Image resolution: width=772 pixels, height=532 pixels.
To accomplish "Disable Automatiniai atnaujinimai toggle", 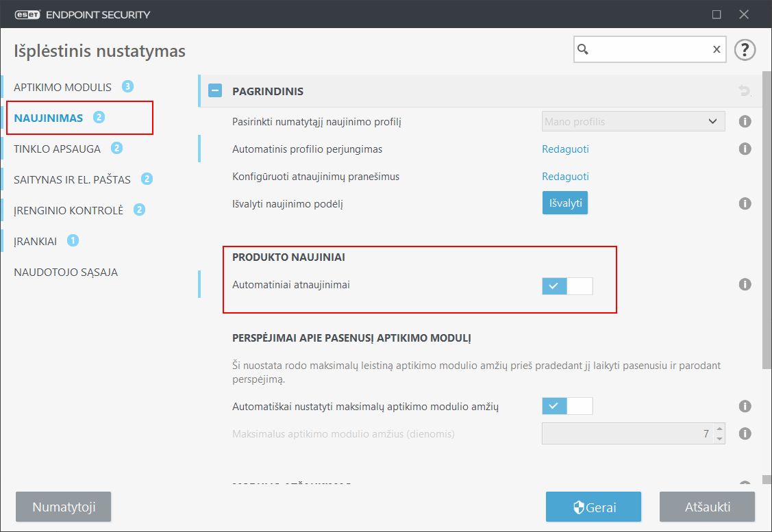I will pos(567,286).
